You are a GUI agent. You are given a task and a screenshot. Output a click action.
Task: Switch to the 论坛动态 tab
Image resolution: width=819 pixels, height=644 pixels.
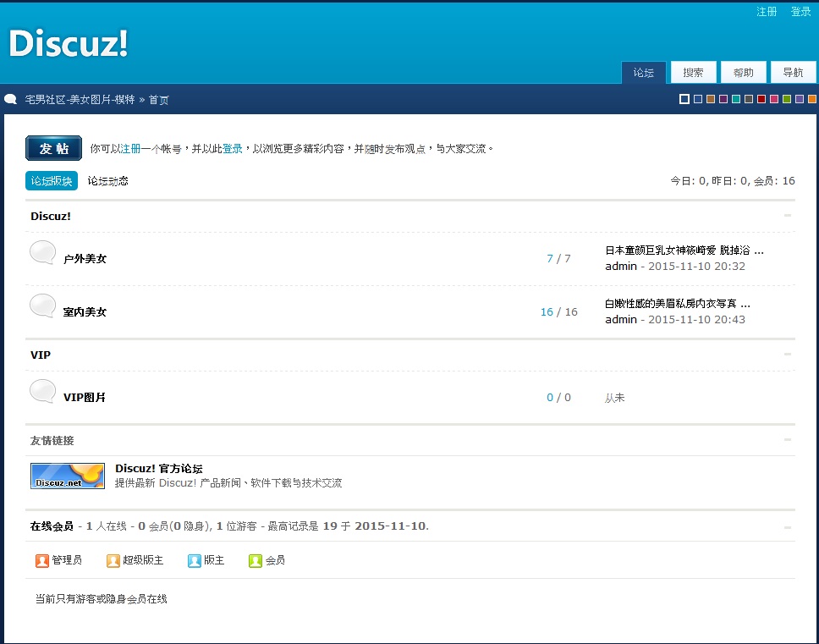point(107,181)
